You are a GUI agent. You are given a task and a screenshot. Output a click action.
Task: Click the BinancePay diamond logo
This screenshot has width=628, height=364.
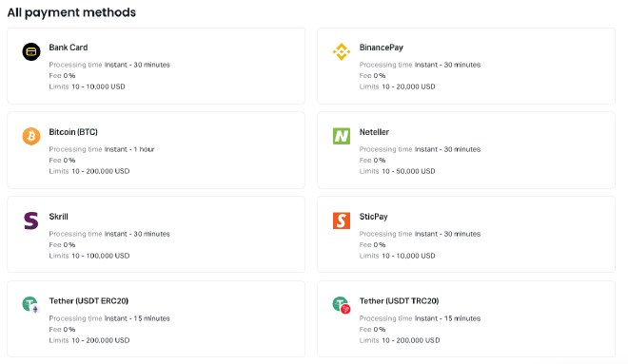click(342, 51)
